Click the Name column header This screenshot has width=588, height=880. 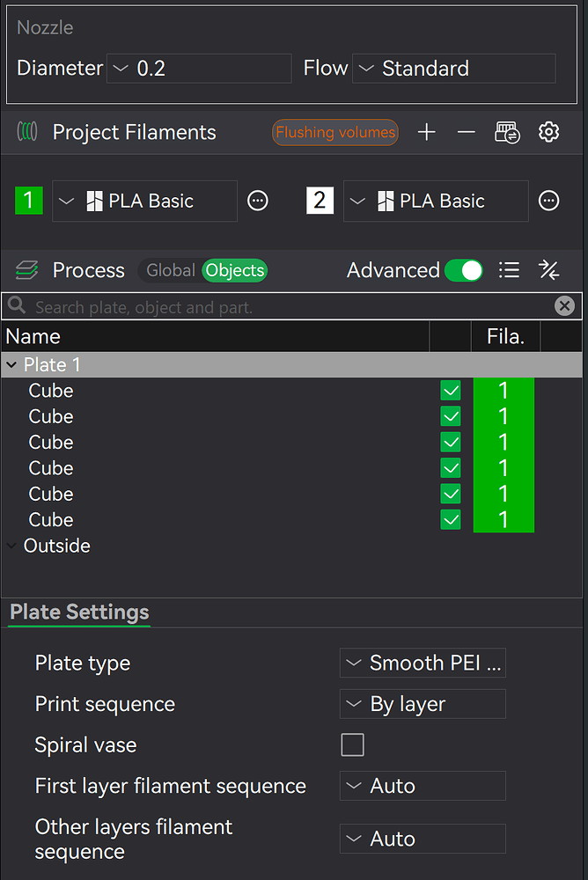216,336
